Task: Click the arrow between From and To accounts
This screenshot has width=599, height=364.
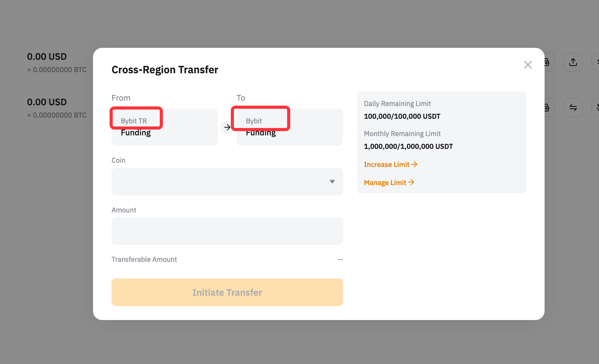Action: point(227,127)
